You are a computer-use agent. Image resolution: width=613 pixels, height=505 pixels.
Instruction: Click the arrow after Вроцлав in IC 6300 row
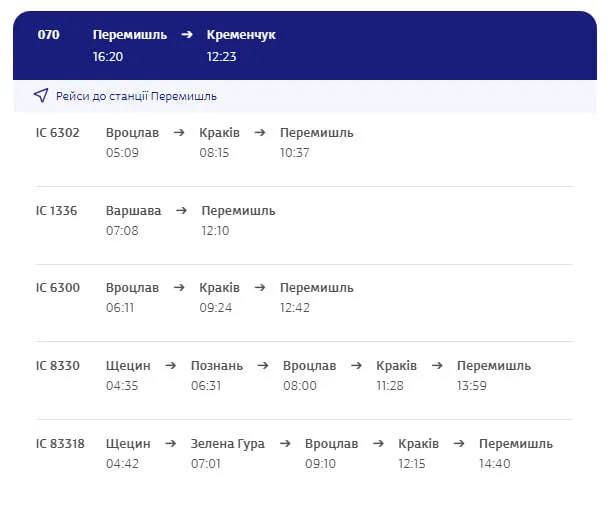click(x=179, y=288)
